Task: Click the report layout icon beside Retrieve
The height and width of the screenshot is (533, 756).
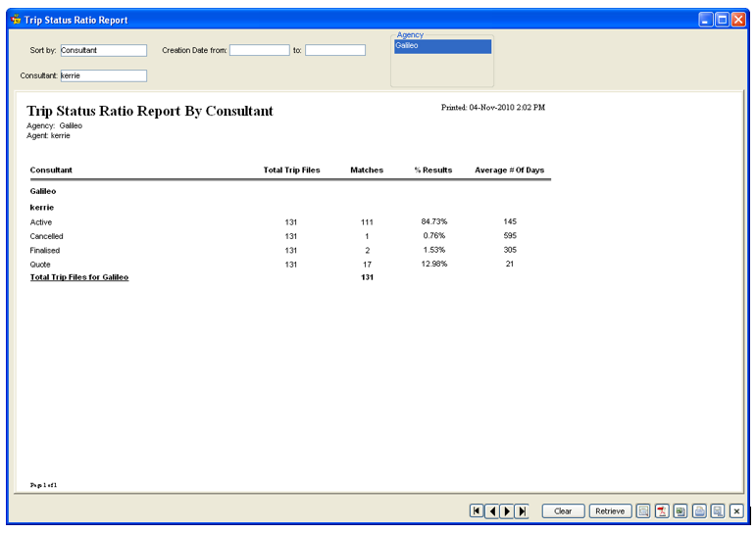Action: tap(643, 510)
